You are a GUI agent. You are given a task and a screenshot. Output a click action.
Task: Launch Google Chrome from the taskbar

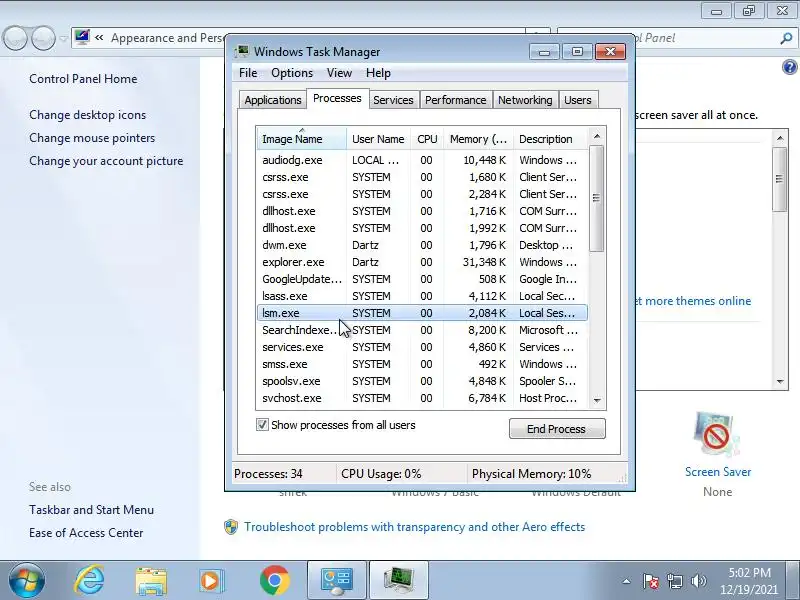tap(274, 581)
